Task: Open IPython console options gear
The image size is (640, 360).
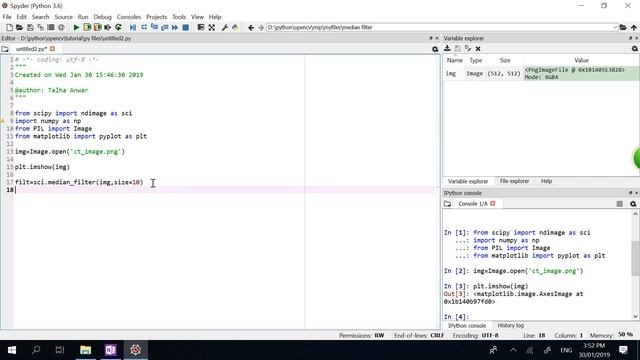Action: pos(633,204)
